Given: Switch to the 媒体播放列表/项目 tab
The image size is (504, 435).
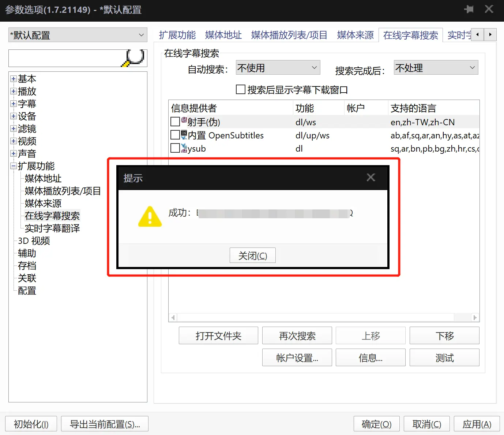Looking at the screenshot, I should [x=289, y=35].
